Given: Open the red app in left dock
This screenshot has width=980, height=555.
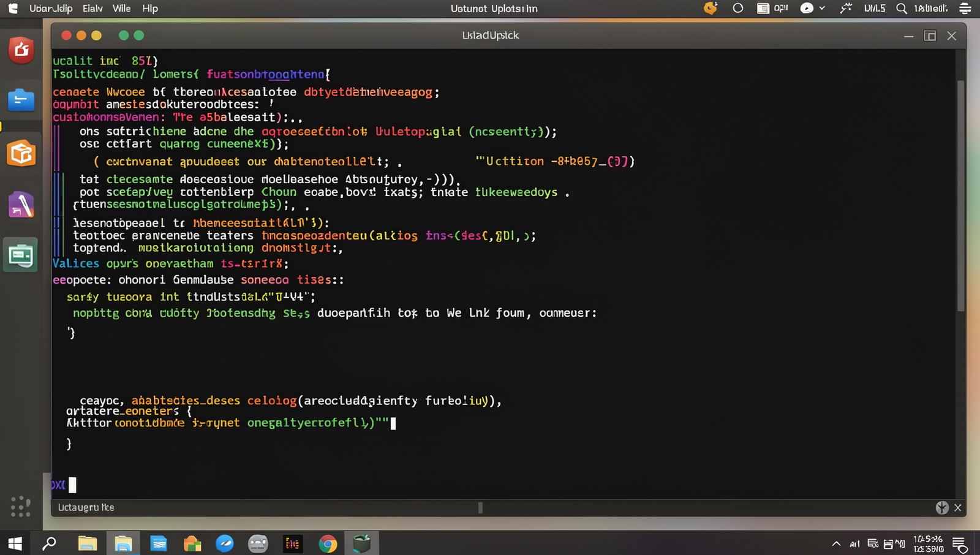Looking at the screenshot, I should [x=21, y=50].
